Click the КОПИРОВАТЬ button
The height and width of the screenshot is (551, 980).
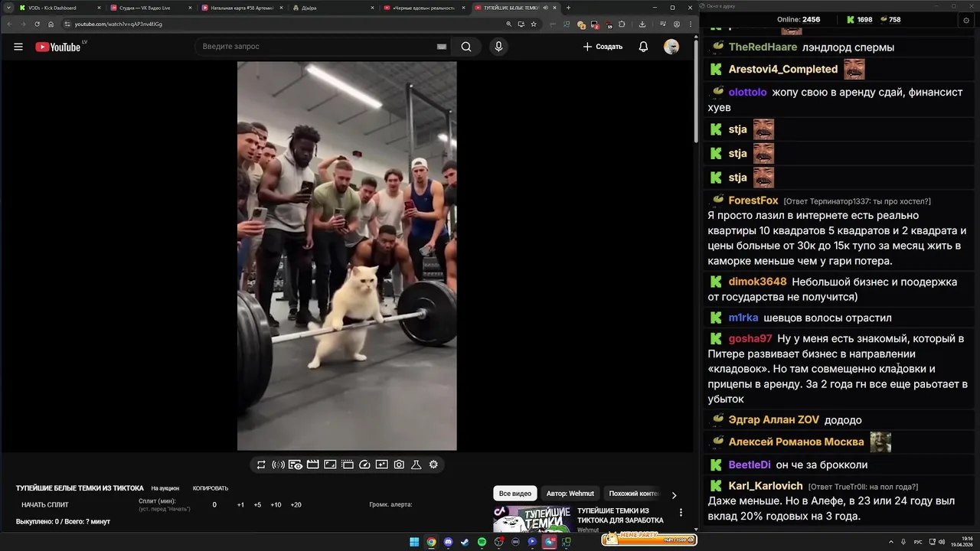(211, 488)
